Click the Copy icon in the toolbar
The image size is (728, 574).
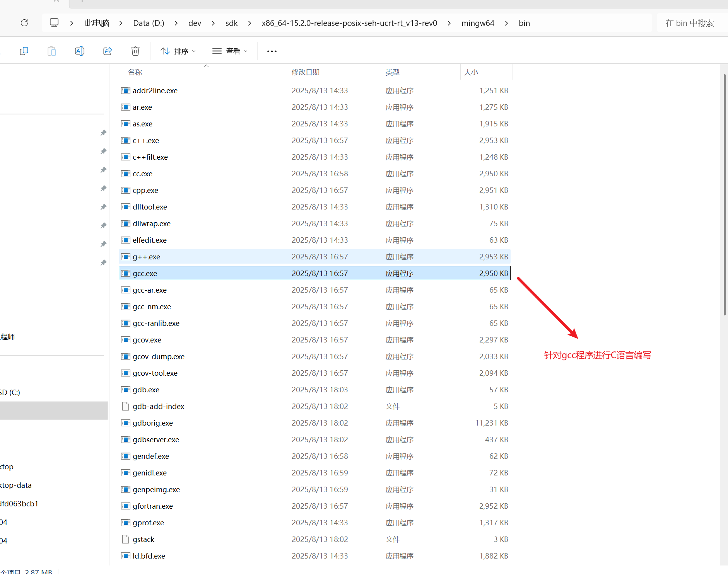(24, 51)
